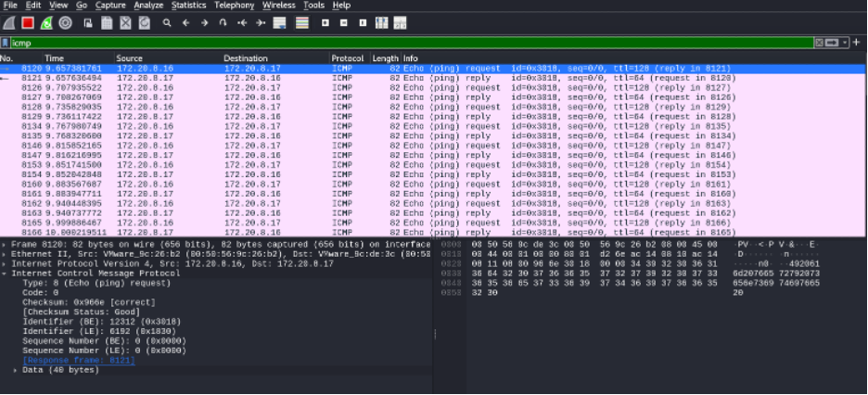Open the Capture menu

[x=110, y=5]
